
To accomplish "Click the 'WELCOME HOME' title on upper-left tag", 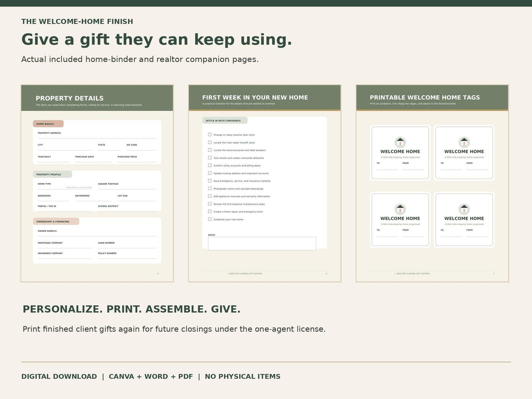I will pos(401,152).
